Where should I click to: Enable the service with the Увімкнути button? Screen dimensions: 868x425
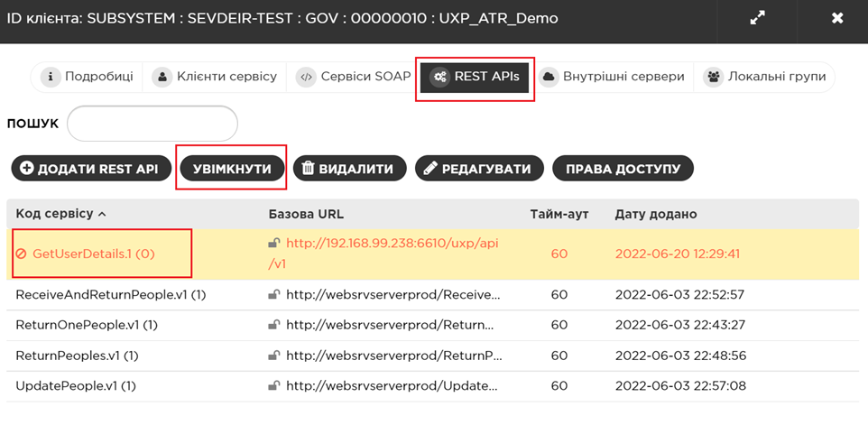pos(232,169)
